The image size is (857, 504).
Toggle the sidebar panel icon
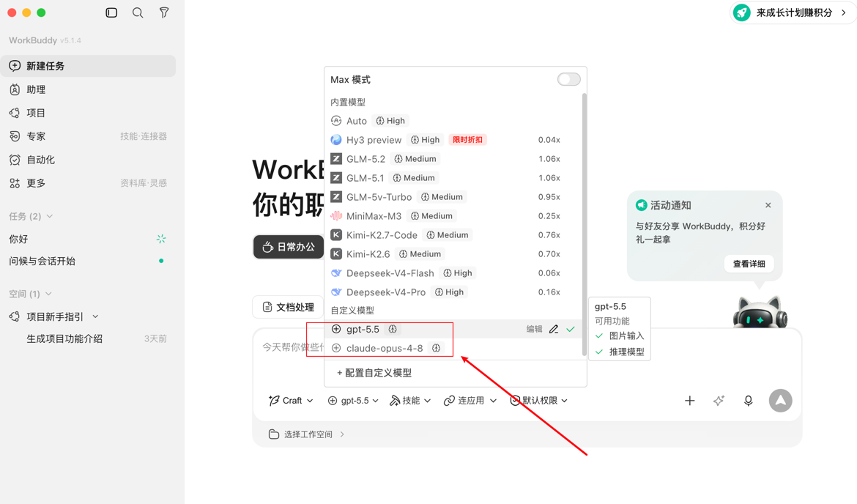(x=111, y=12)
